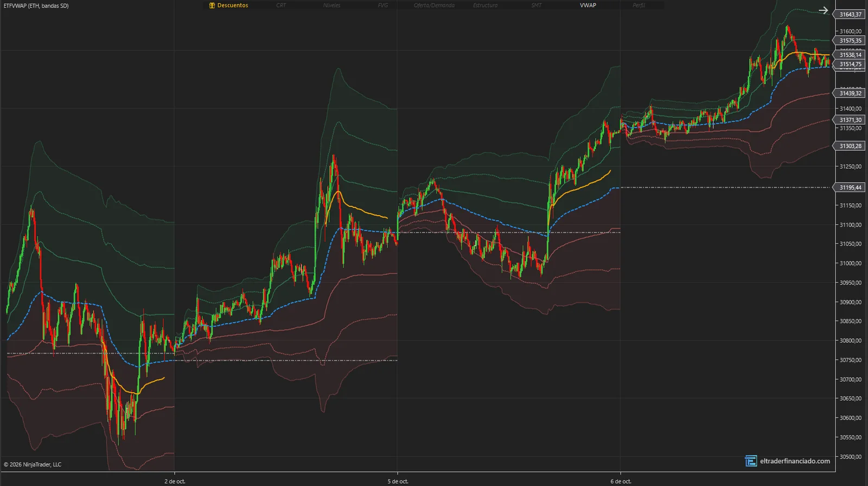Click the eltraderfinanciado logo icon

point(751,461)
